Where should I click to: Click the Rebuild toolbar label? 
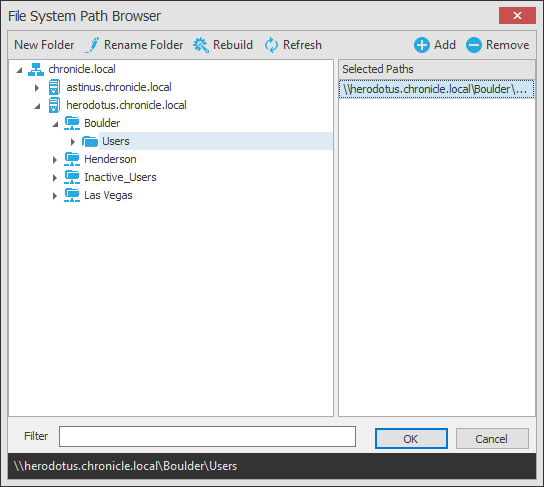[x=233, y=45]
